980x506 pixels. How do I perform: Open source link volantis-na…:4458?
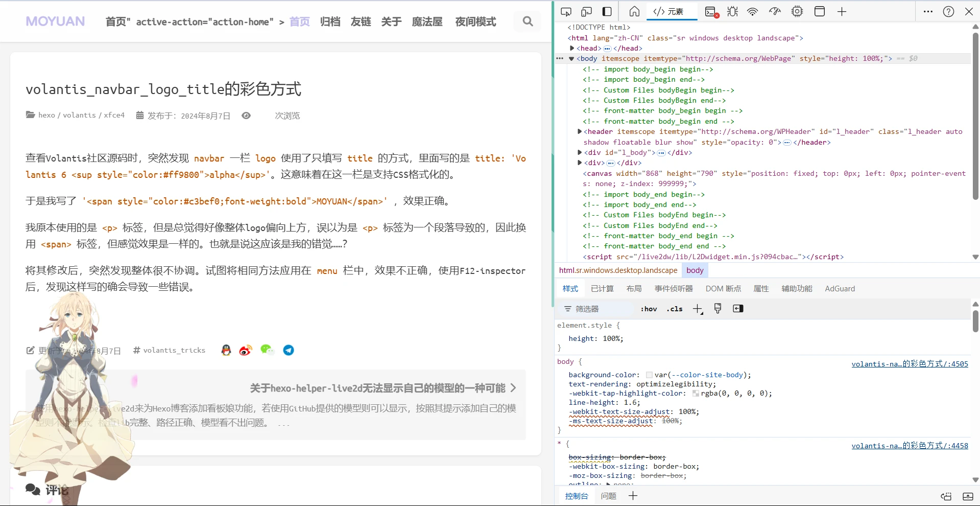click(910, 446)
